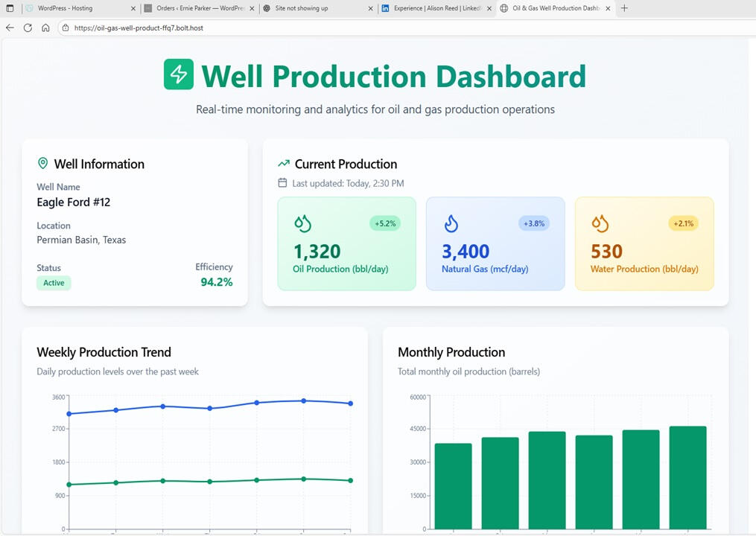Click the blue droplet icon on Natural Gas card
Screen dimensions: 756x536
(450, 222)
